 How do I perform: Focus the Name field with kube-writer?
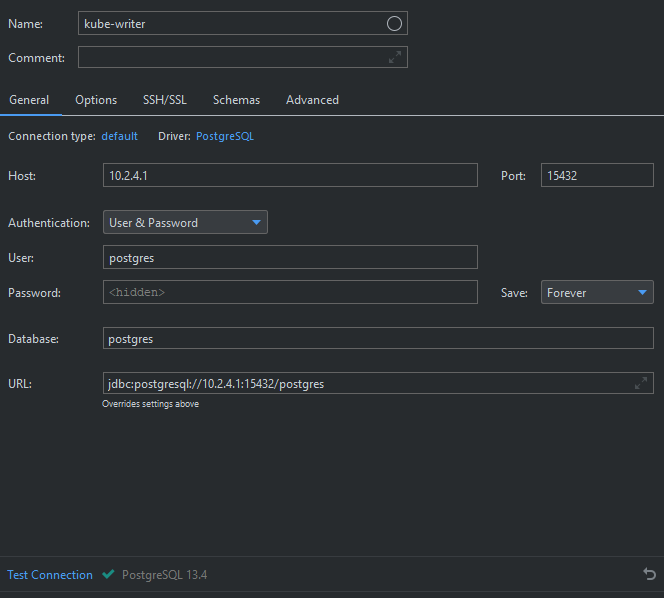click(243, 23)
